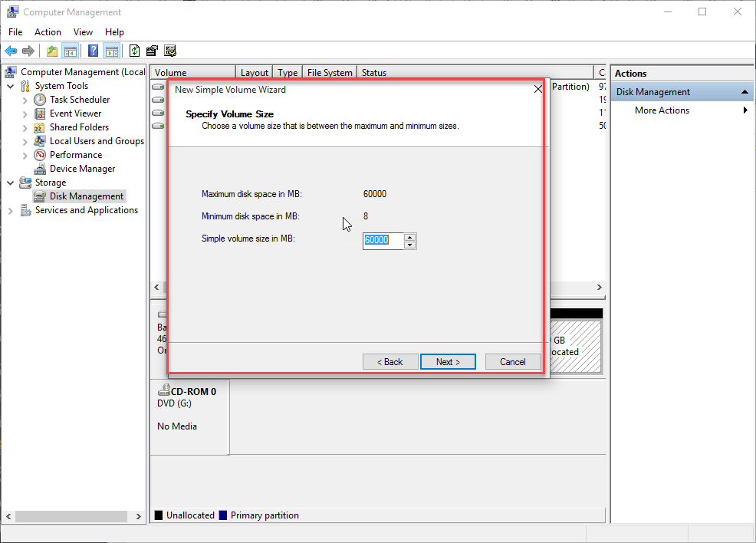756x543 pixels.
Task: Expand the More Actions submenu arrow
Action: pyautogui.click(x=745, y=110)
